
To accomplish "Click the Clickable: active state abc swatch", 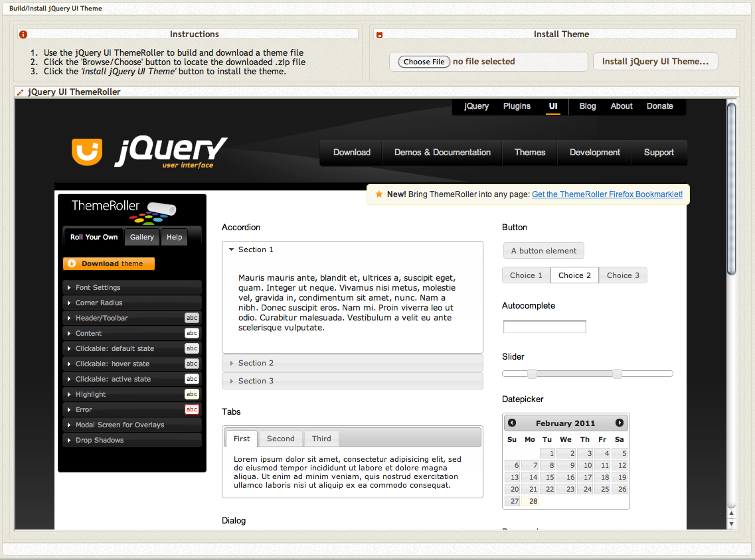I will (192, 379).
